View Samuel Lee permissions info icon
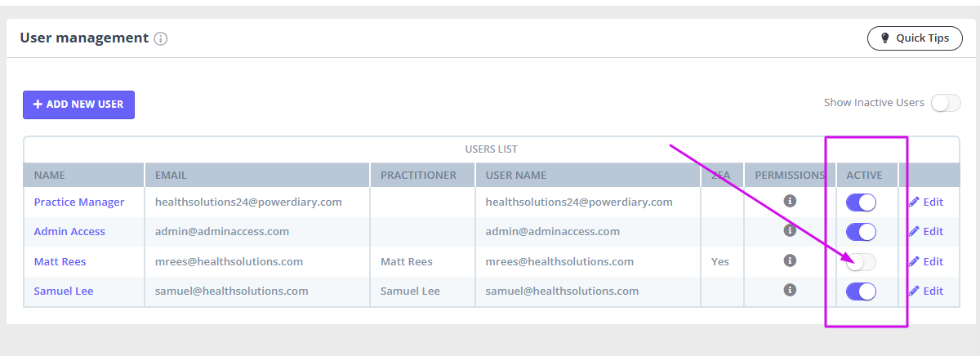Image resolution: width=980 pixels, height=356 pixels. 790,290
